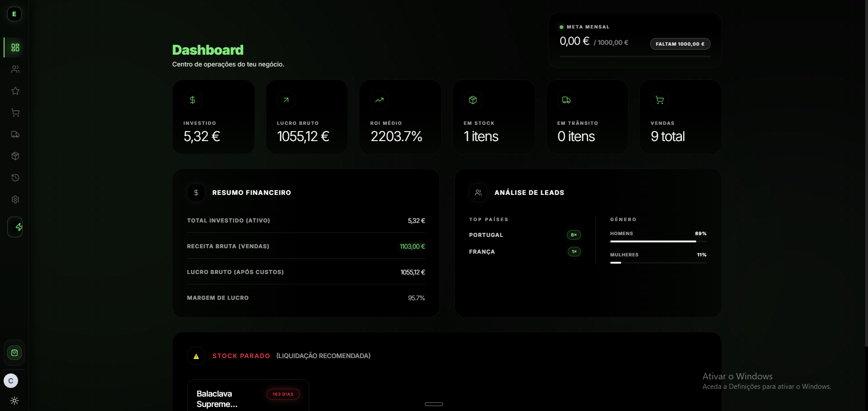Open the settings gear sidebar icon
868x411 pixels.
(15, 199)
